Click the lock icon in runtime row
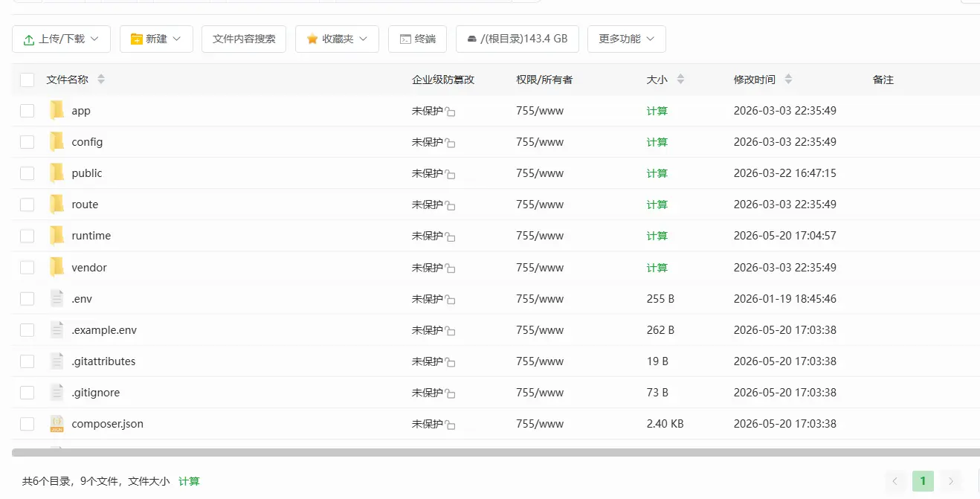 (451, 236)
